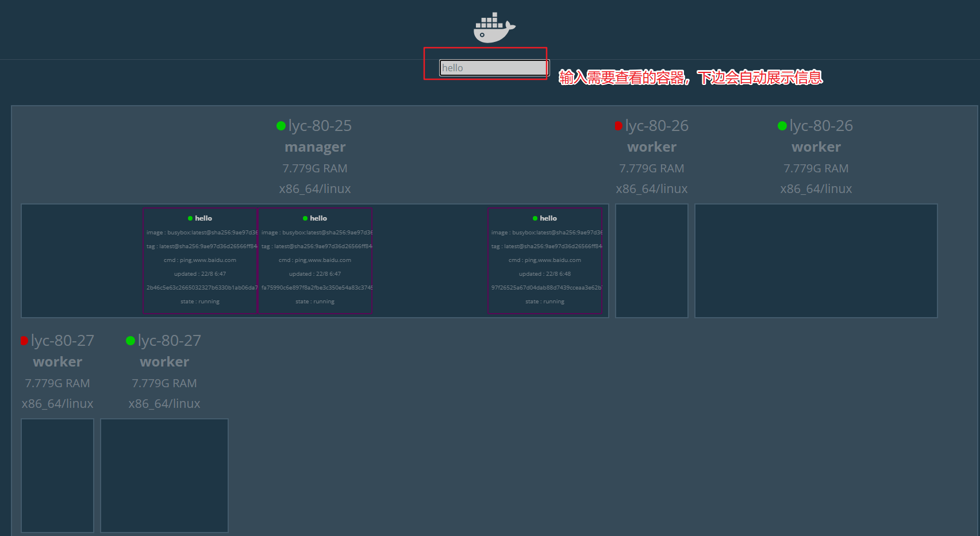Click the green status dot beside lyc-80-26
Viewport: 980px width, 536px height.
(782, 126)
